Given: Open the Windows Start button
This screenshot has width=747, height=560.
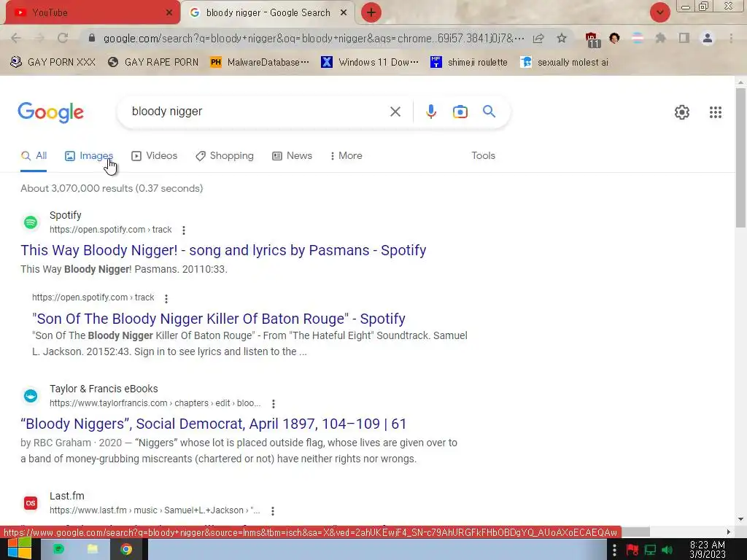Looking at the screenshot, I should pyautogui.click(x=18, y=550).
